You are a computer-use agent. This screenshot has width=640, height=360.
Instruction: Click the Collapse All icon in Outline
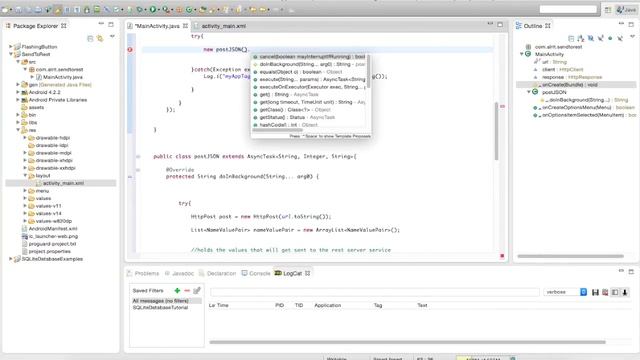(x=571, y=38)
